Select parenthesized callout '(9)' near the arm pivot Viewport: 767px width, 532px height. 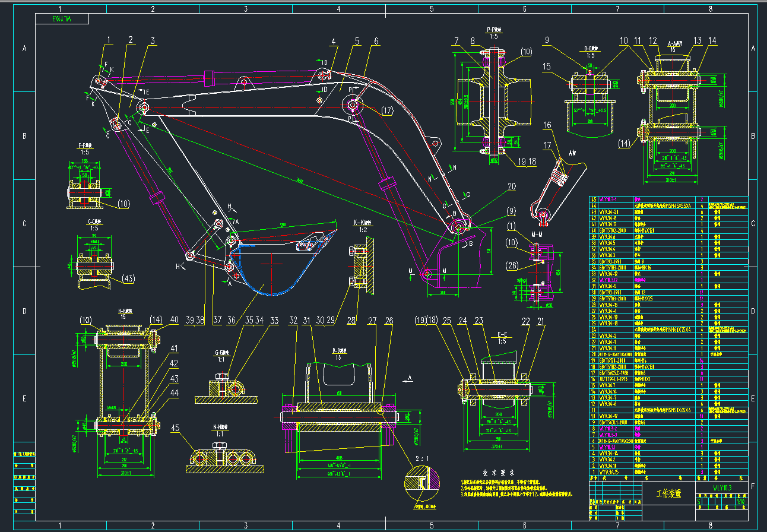click(511, 210)
